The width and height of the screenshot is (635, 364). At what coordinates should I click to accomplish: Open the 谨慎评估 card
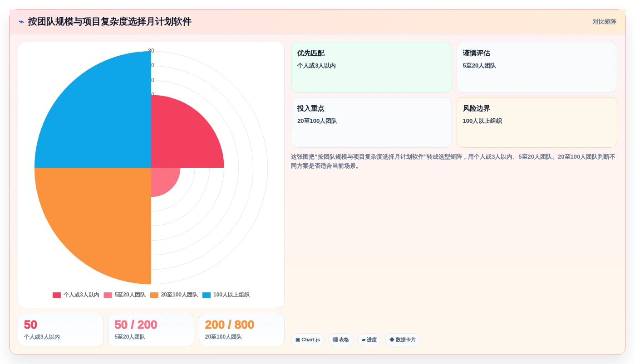point(537,67)
